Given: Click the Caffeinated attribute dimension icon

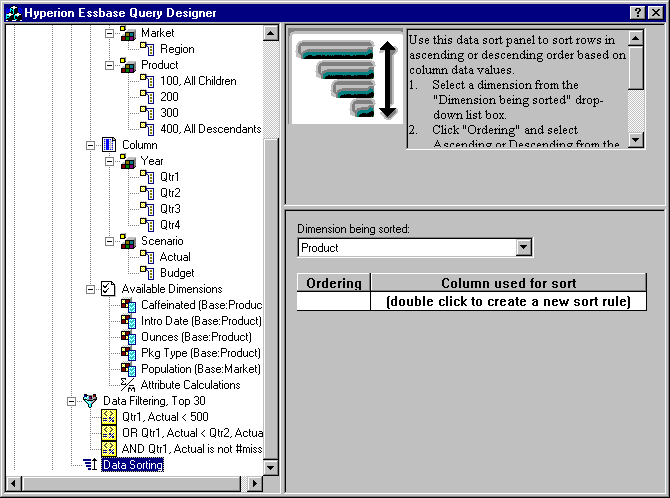Looking at the screenshot, I should 128,305.
